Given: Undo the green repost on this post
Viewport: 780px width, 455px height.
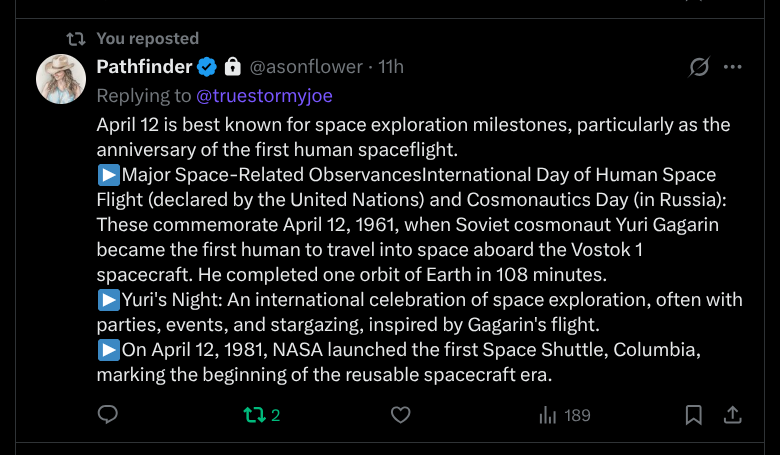Looking at the screenshot, I should pyautogui.click(x=254, y=415).
